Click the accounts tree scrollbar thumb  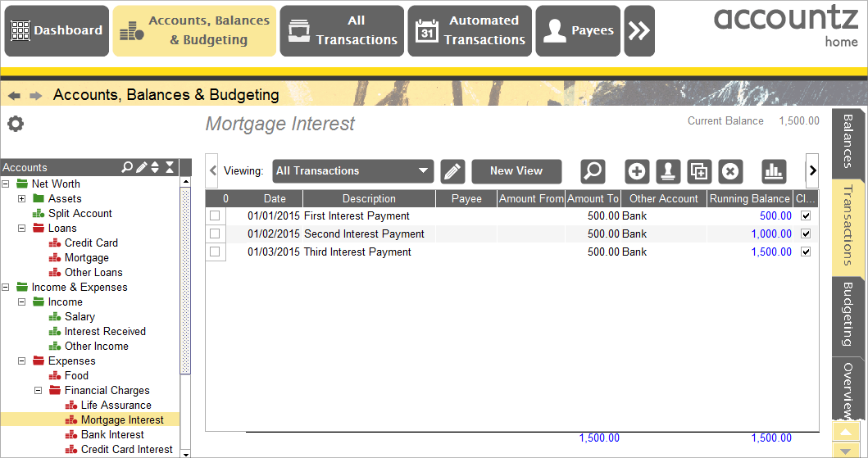(186, 281)
